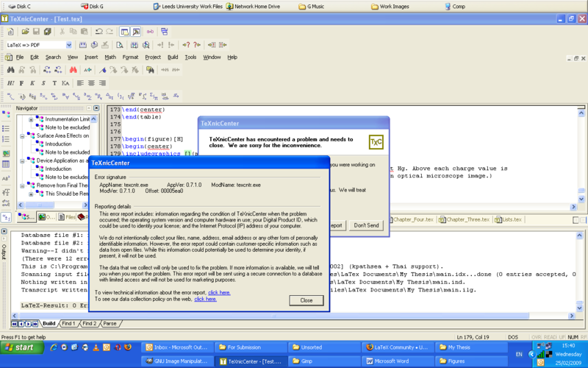This screenshot has width=588, height=368.
Task: Open the Math menu
Action: click(110, 57)
